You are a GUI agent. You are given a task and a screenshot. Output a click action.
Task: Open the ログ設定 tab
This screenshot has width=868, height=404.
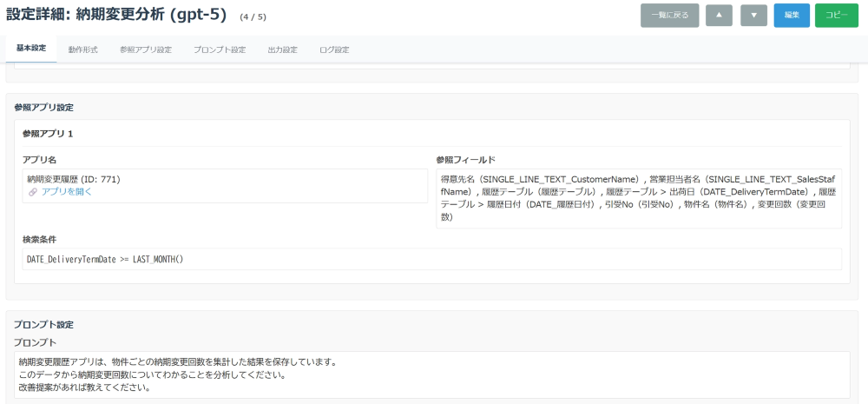(334, 50)
